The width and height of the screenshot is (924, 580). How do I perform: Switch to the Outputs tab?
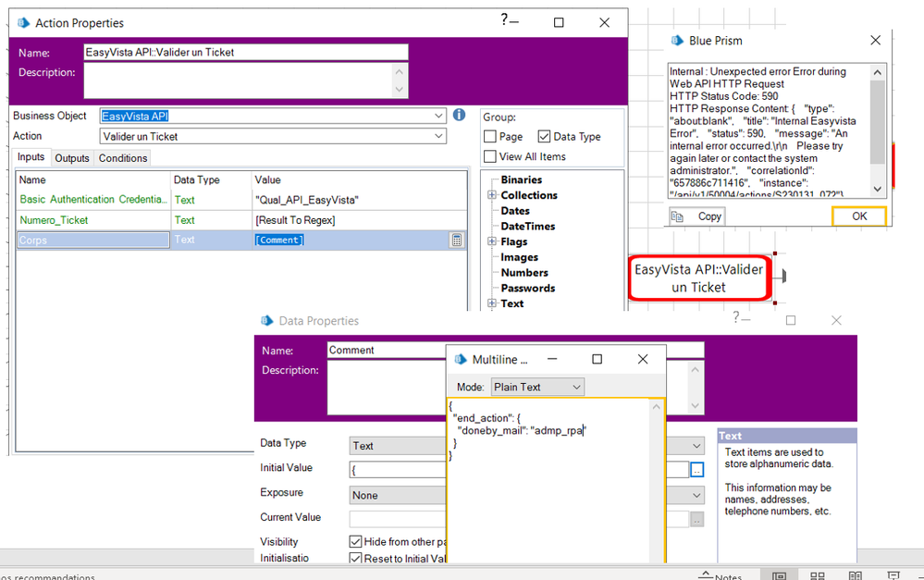[x=71, y=158]
